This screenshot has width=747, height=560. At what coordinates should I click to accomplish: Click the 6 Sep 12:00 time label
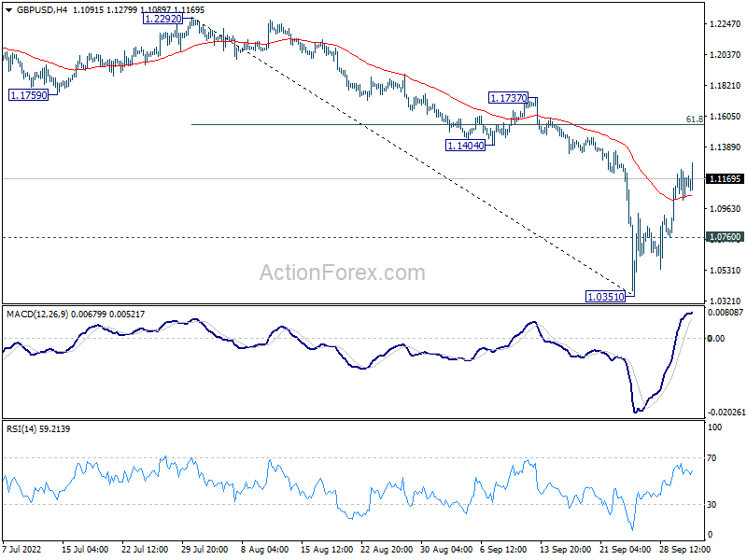click(504, 549)
